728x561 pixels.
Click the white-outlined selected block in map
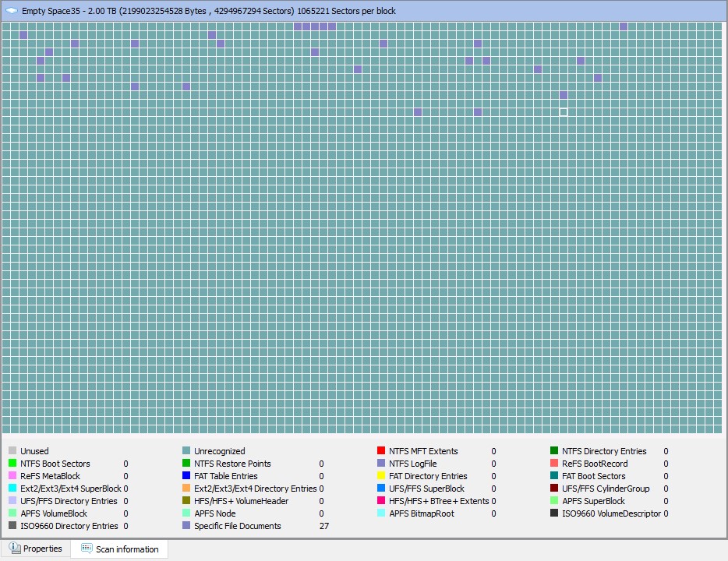[564, 112]
